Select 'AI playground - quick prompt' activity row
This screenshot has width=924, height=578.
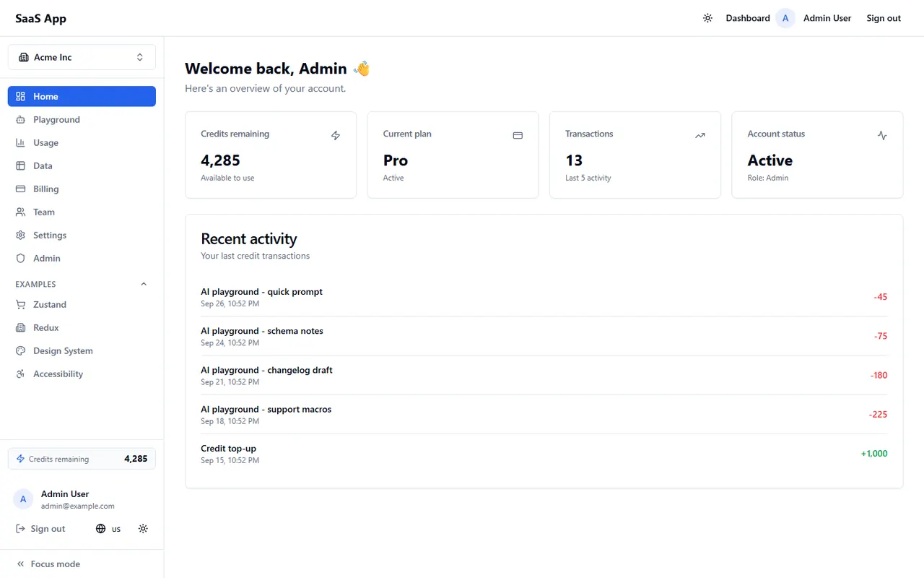click(544, 297)
